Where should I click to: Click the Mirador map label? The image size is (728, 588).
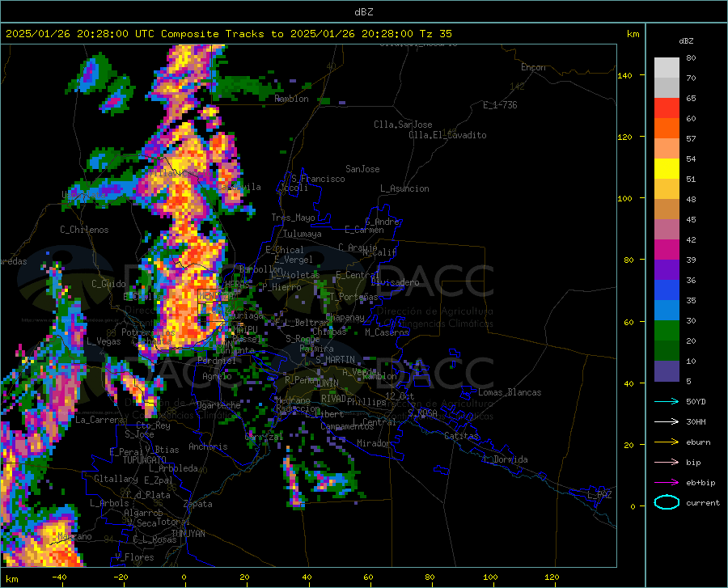pyautogui.click(x=374, y=444)
